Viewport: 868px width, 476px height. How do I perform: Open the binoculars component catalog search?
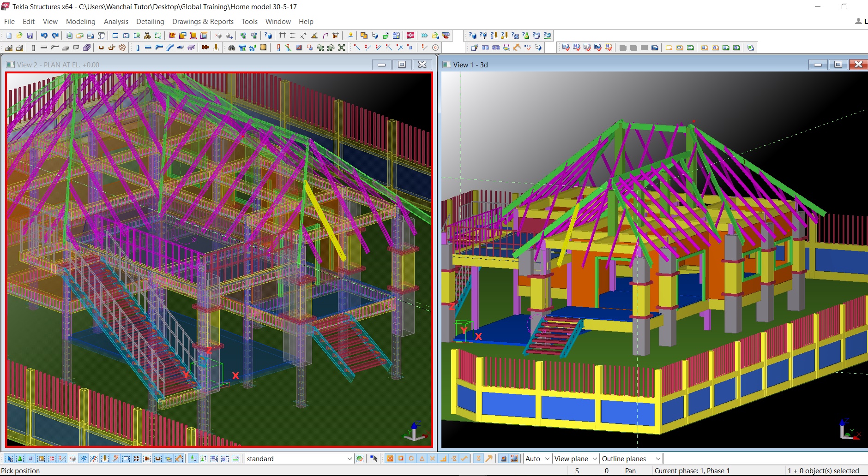(x=232, y=48)
